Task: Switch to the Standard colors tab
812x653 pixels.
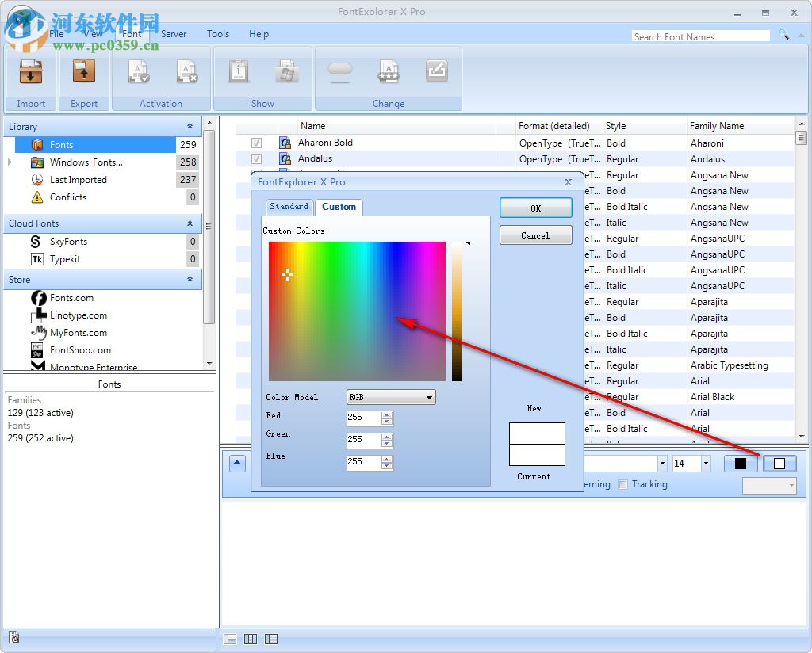Action: (289, 206)
